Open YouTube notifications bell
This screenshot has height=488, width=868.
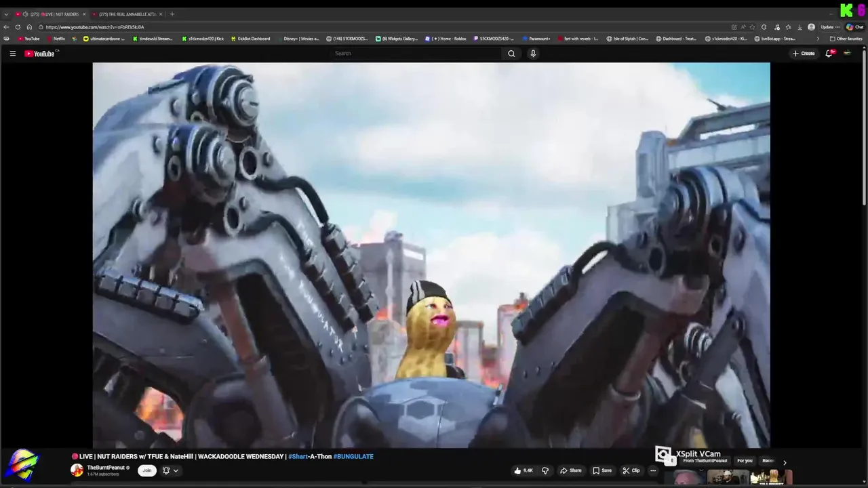(829, 54)
